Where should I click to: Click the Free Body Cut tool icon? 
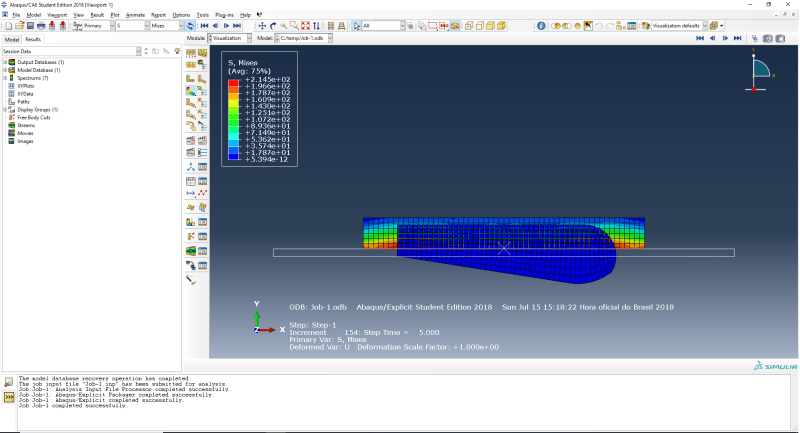pyautogui.click(x=191, y=237)
